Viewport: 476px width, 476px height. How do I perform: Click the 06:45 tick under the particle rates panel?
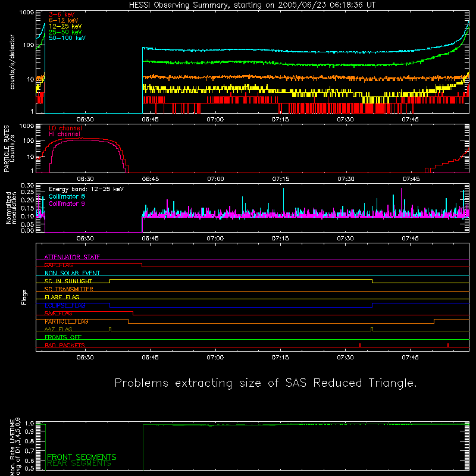(x=151, y=179)
